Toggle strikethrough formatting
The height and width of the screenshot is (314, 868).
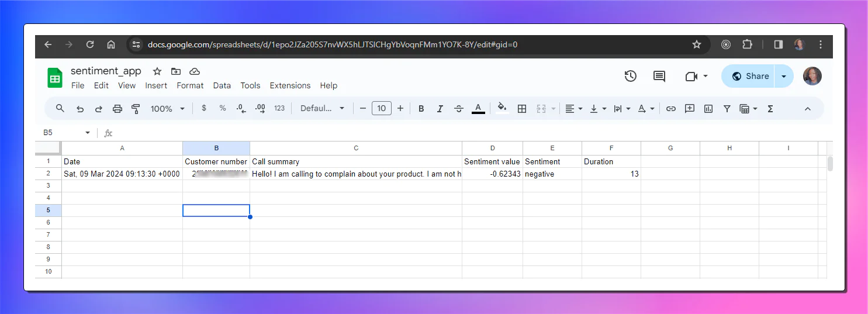(459, 108)
